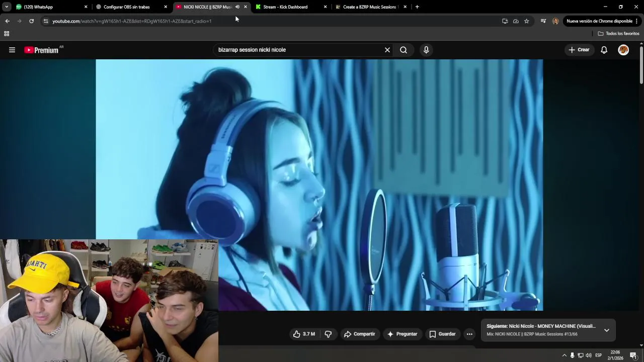Close the Stream - Kick Dashboard tab
Screen dimensions: 644x362
coord(325,7)
